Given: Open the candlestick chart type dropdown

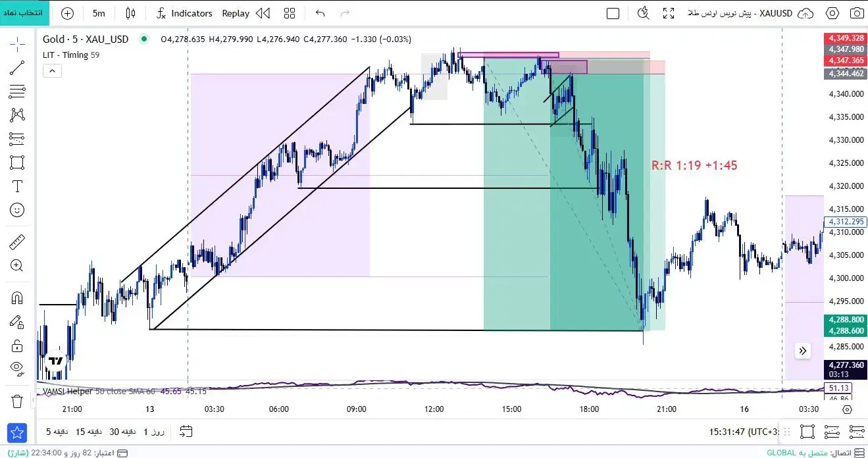Looking at the screenshot, I should (130, 13).
